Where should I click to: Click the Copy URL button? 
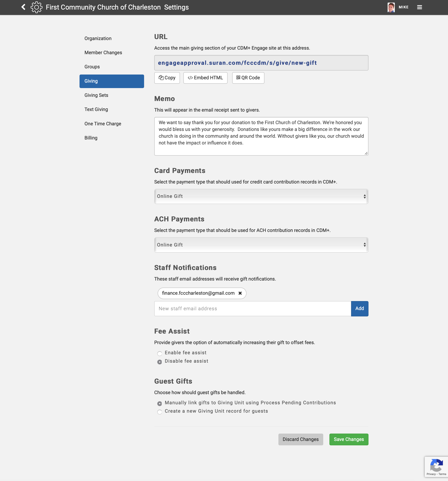coord(167,78)
